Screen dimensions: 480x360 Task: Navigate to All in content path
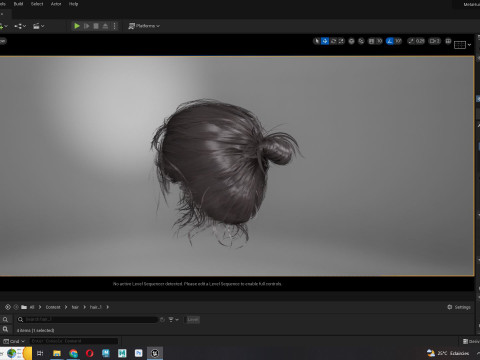pos(32,307)
